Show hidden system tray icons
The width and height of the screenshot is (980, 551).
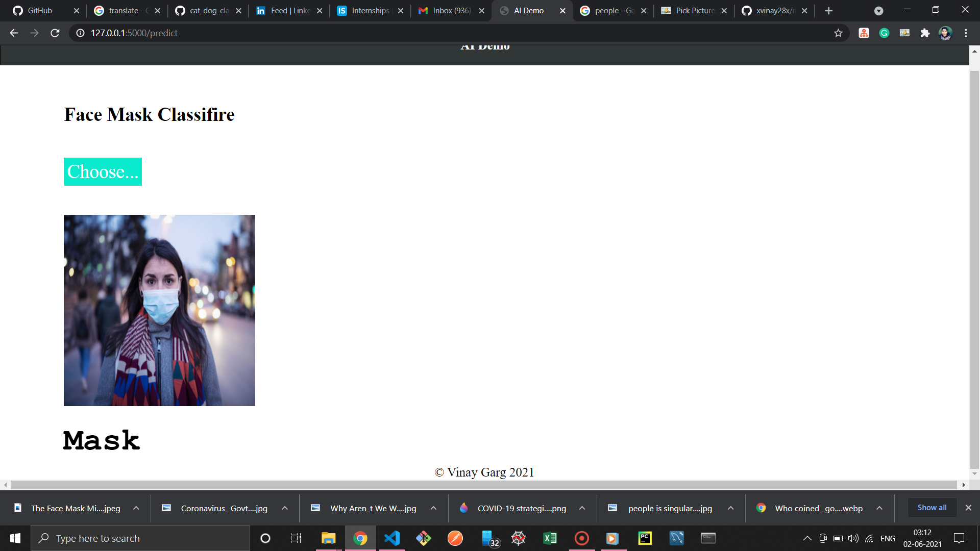pyautogui.click(x=807, y=538)
